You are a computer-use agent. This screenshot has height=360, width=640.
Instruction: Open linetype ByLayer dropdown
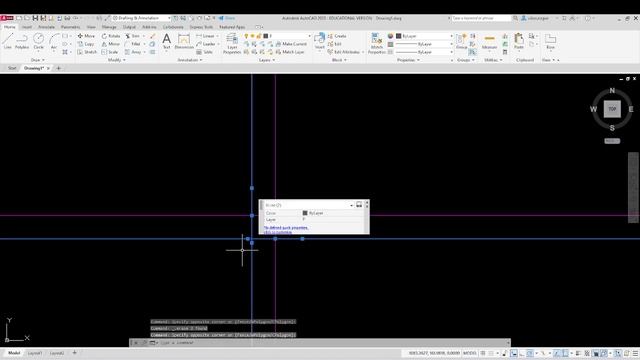pos(424,52)
